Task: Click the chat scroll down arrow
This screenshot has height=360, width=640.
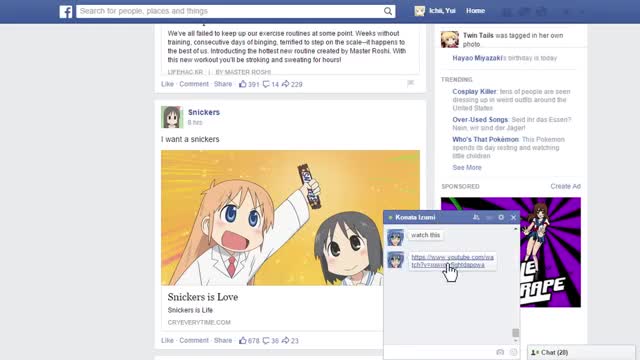Action: [x=516, y=340]
